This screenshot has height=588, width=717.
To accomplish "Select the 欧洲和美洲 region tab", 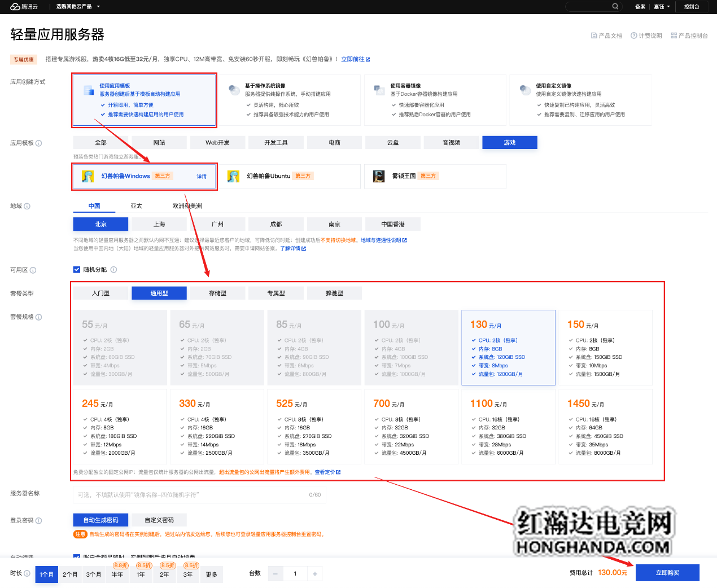I will pos(187,206).
